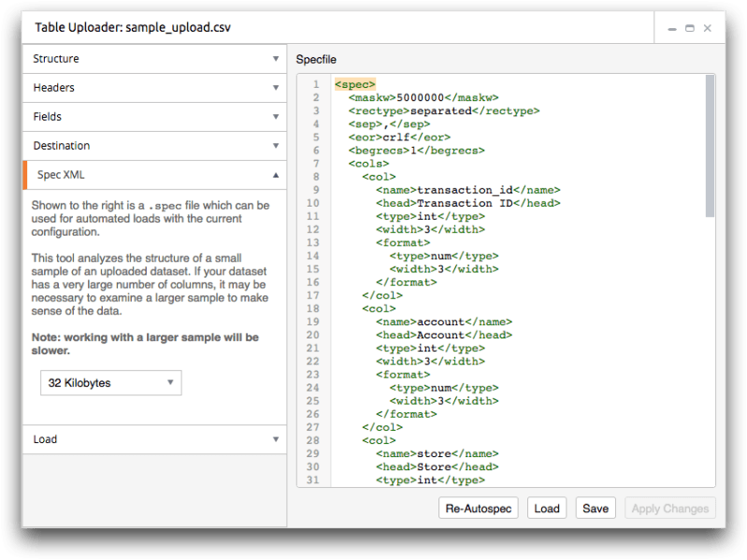Click the Load button below specfile
Viewport: 747px width, 560px height.
click(547, 508)
